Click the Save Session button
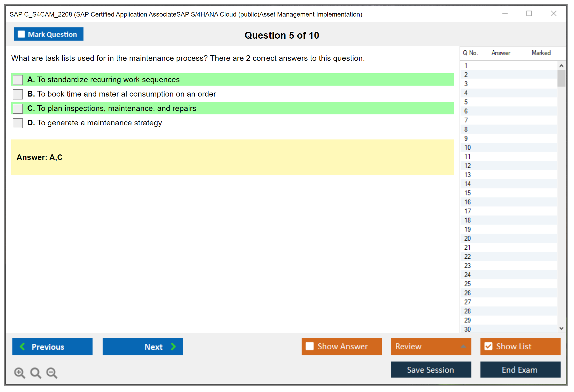Viewport: 574px width, 392px height. point(431,370)
